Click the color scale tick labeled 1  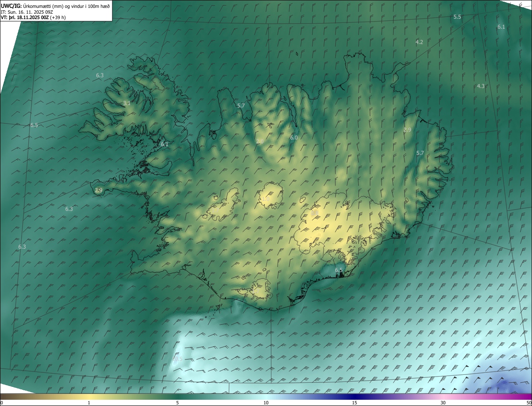click(x=89, y=403)
